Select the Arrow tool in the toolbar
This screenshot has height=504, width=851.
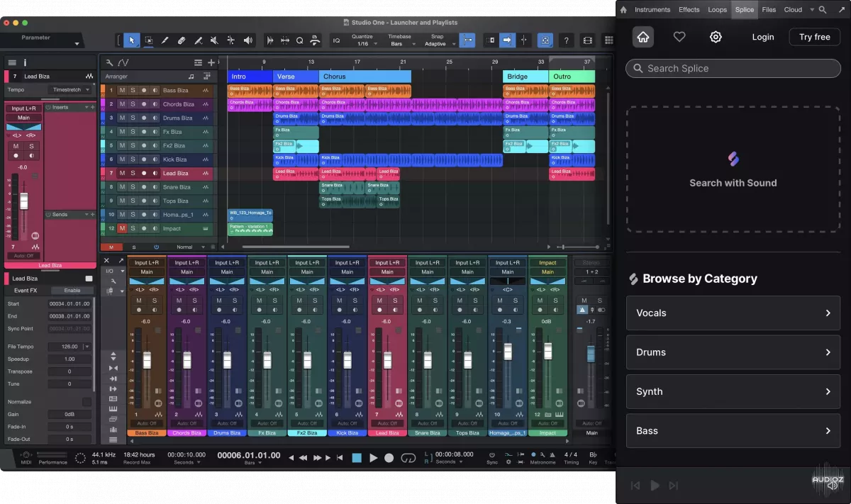pos(132,40)
